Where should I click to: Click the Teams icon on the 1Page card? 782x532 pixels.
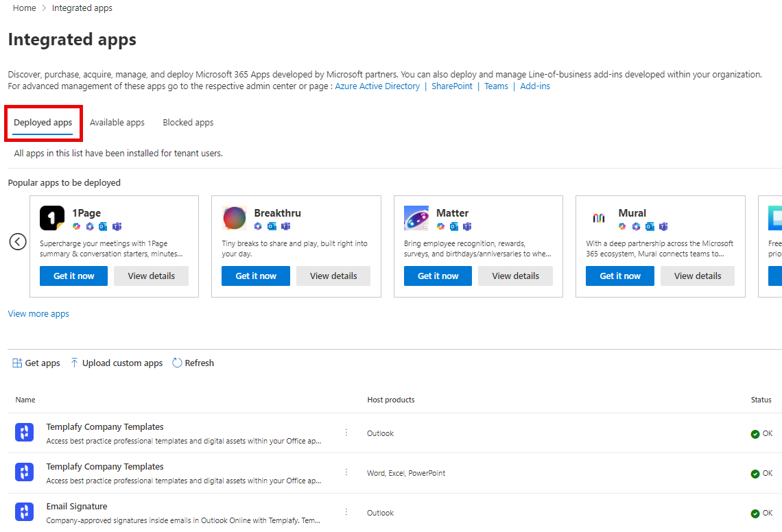(x=117, y=227)
